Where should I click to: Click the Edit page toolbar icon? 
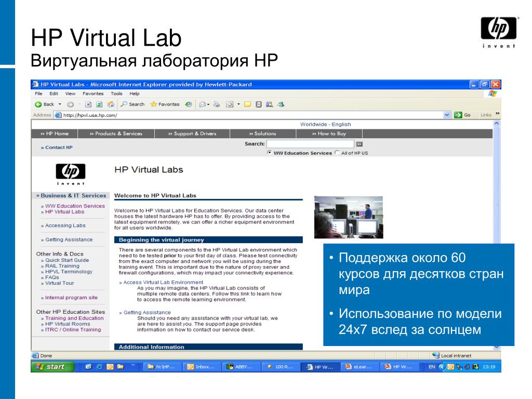(x=230, y=104)
